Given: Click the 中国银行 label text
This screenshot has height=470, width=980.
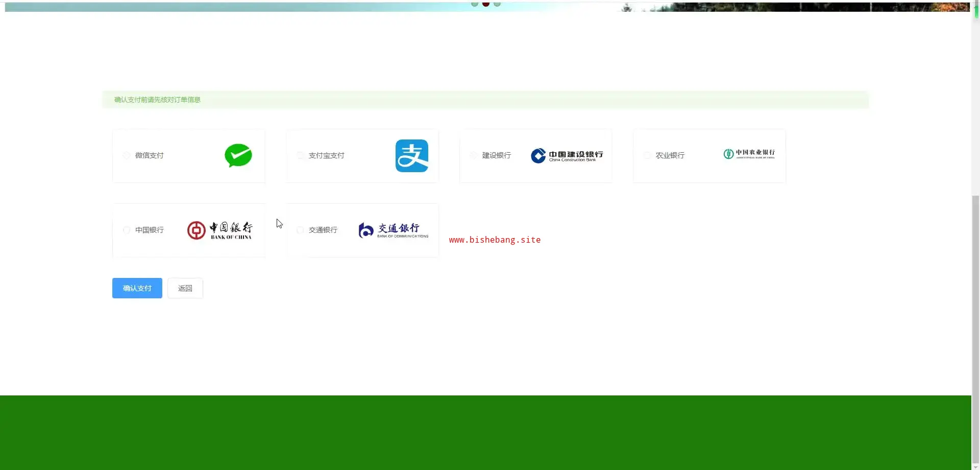Looking at the screenshot, I should tap(150, 230).
